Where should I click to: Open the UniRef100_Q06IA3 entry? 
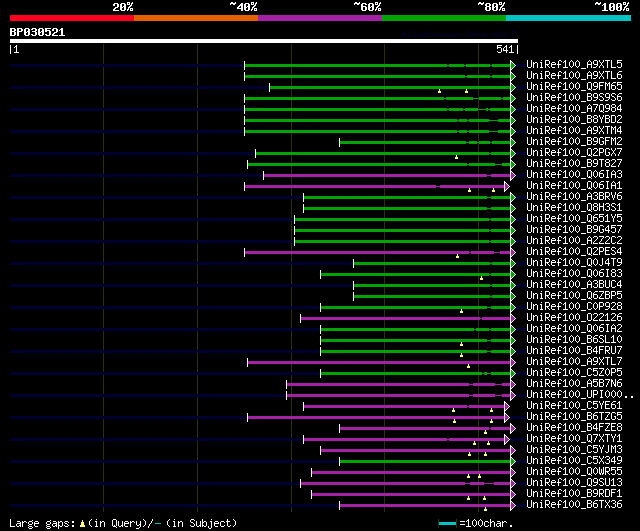pos(574,175)
